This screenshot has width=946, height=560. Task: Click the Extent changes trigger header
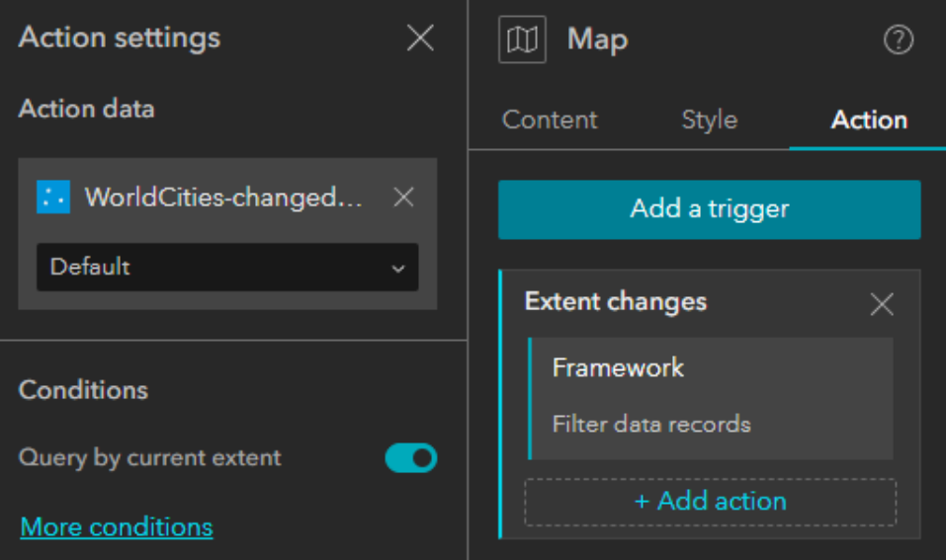coord(616,302)
